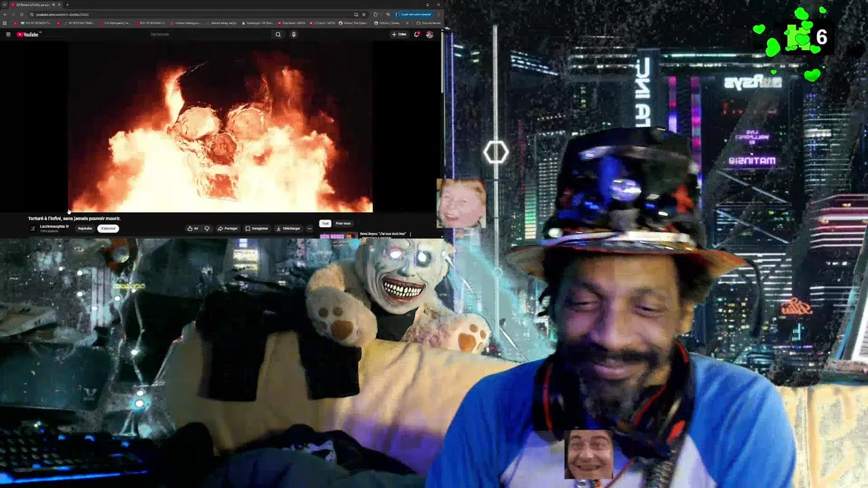Open the Rémi Boyes suggested video thumbnail
This screenshot has height=488, width=868.
point(338,236)
